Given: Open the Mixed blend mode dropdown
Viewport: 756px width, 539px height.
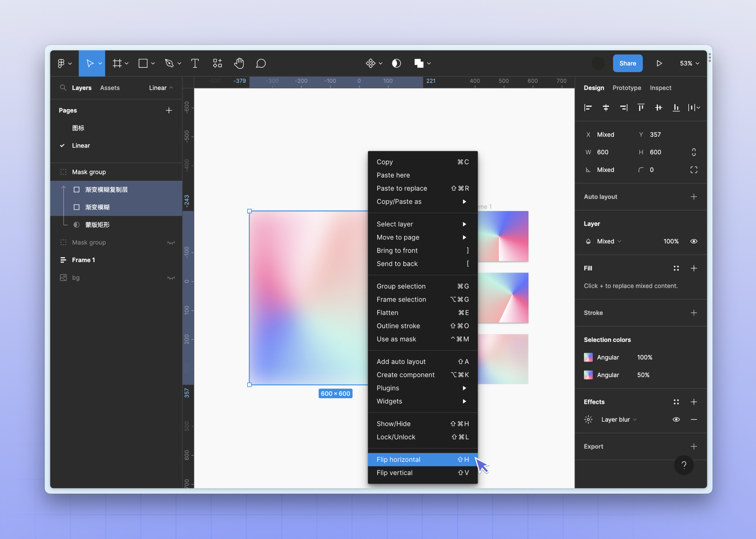Looking at the screenshot, I should click(609, 241).
